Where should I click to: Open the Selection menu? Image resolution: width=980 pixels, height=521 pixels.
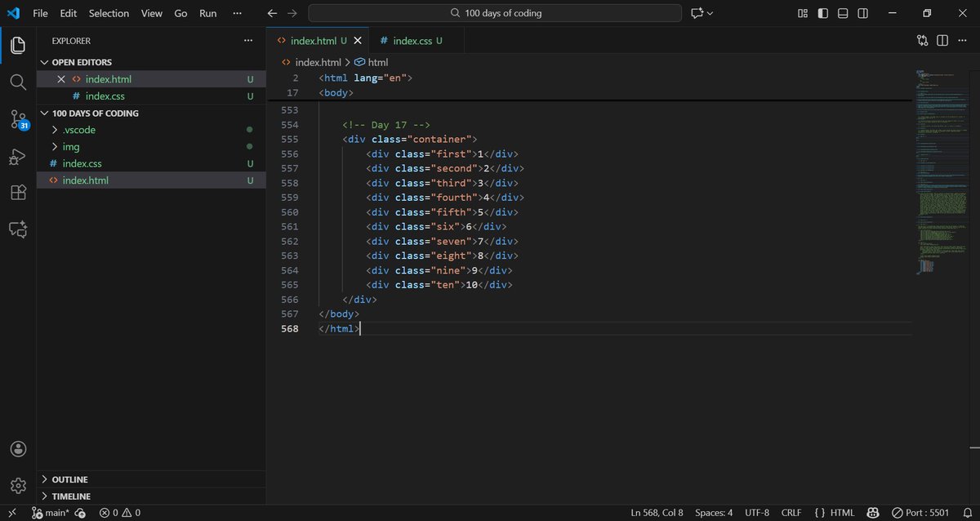[109, 13]
